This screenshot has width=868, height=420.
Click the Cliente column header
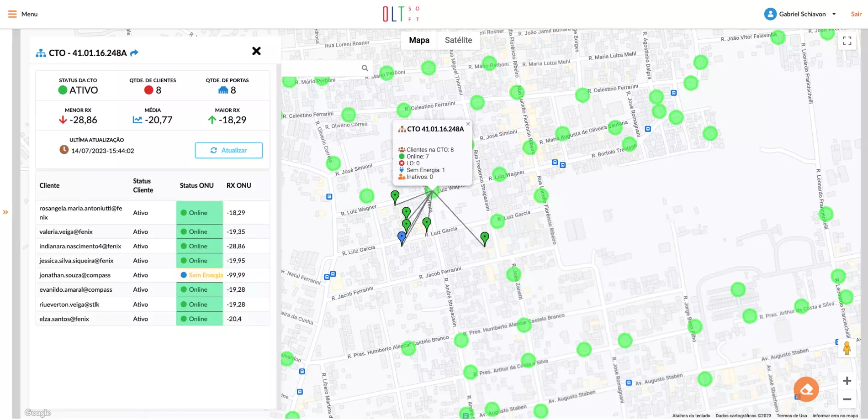click(x=49, y=186)
